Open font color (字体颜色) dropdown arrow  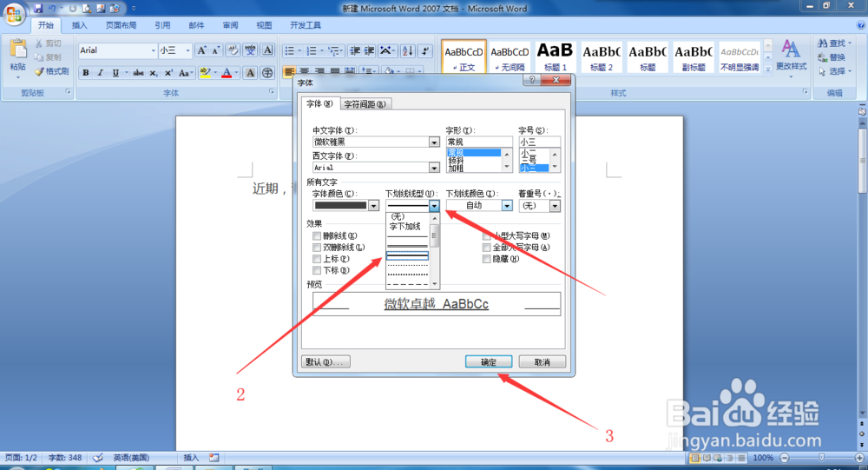point(373,206)
